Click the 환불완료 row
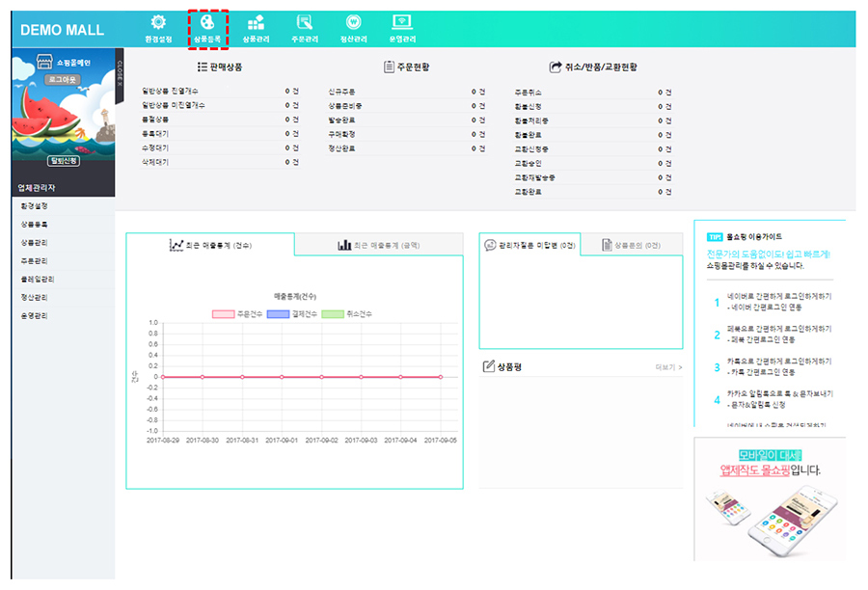This screenshot has height=590, width=868. [x=593, y=135]
